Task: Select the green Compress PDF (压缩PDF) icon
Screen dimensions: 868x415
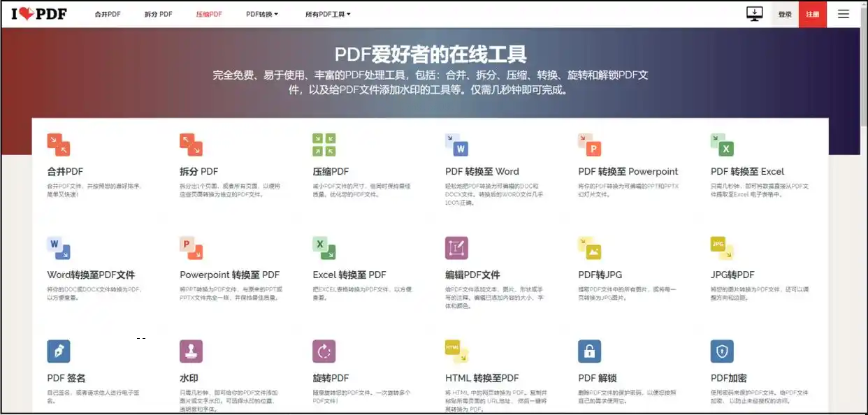Action: pyautogui.click(x=324, y=145)
